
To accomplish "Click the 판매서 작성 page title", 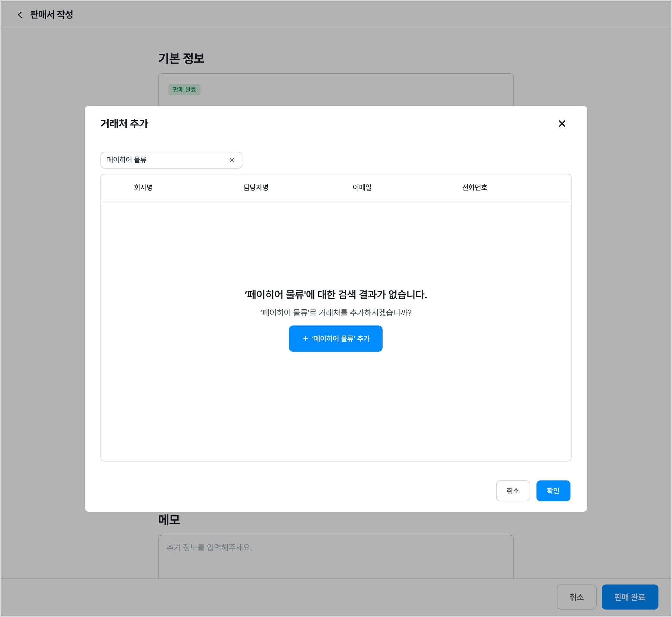I will [52, 15].
